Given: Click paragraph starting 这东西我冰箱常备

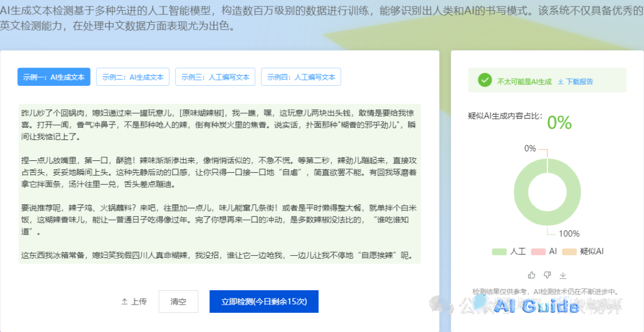Looking at the screenshot, I should 216,256.
